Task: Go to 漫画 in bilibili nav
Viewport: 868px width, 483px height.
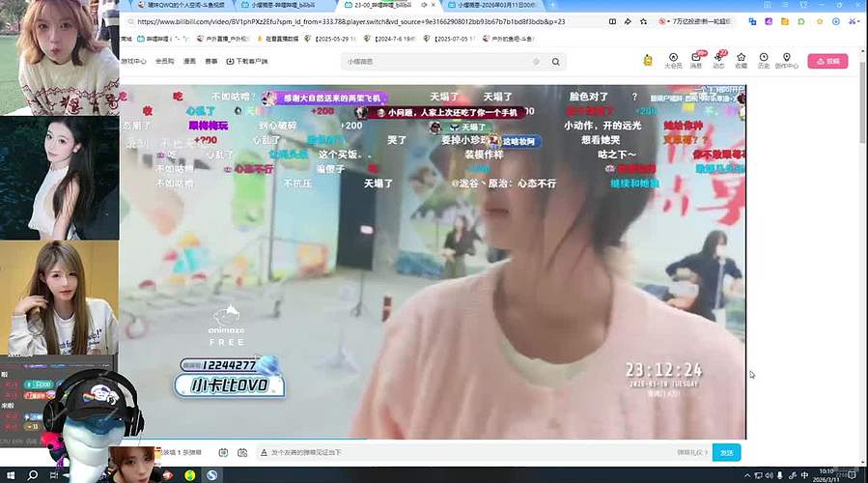Action: click(x=189, y=62)
